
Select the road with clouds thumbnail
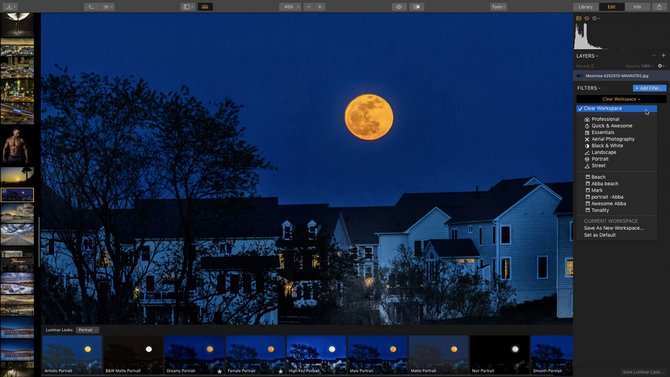pos(17,235)
